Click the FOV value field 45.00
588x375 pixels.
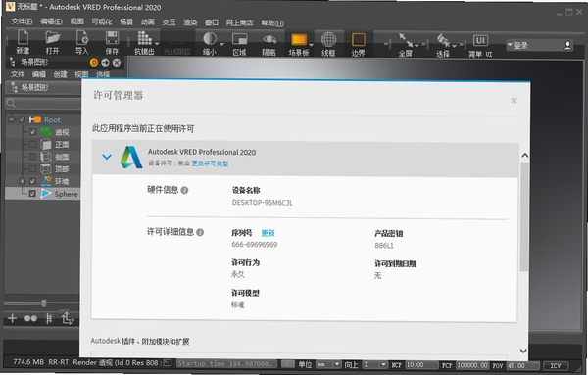pyautogui.click(x=522, y=365)
